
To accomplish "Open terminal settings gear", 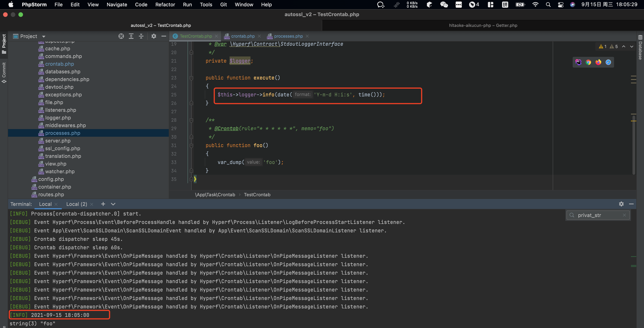I will point(621,204).
